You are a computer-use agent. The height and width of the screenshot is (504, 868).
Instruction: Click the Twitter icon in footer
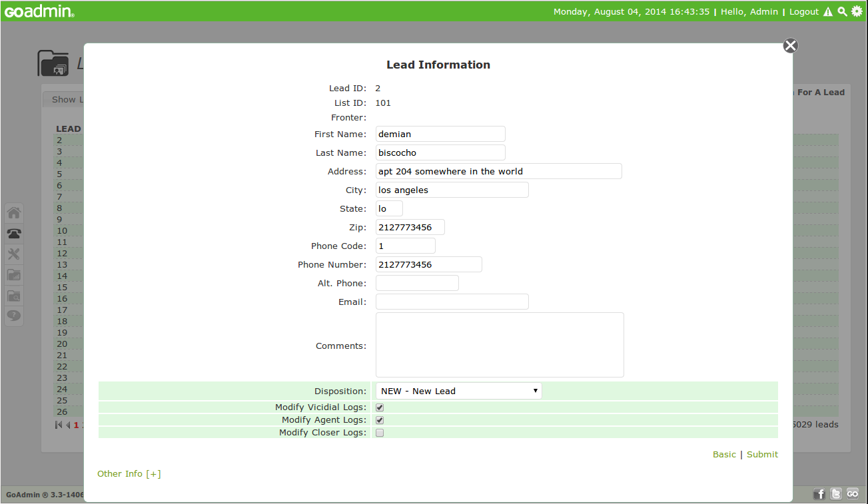tap(836, 493)
